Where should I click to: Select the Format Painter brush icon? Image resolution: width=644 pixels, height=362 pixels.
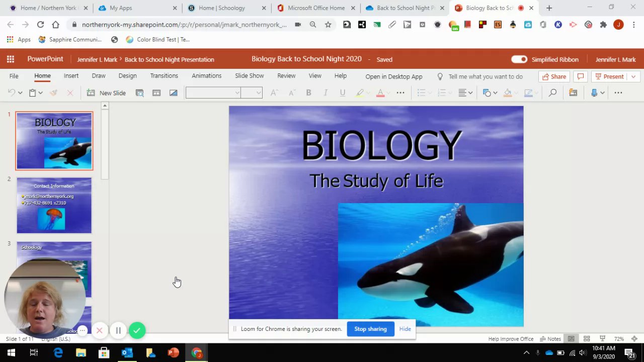pyautogui.click(x=54, y=93)
